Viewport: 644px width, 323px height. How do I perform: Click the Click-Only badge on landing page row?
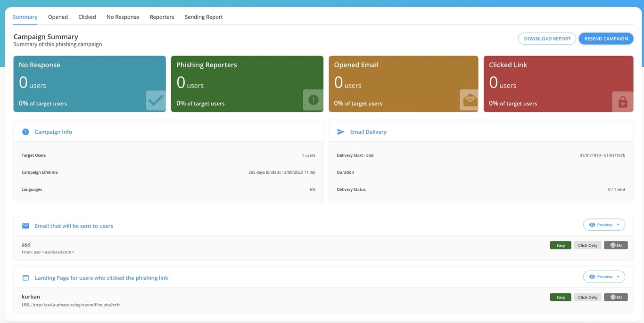(587, 297)
